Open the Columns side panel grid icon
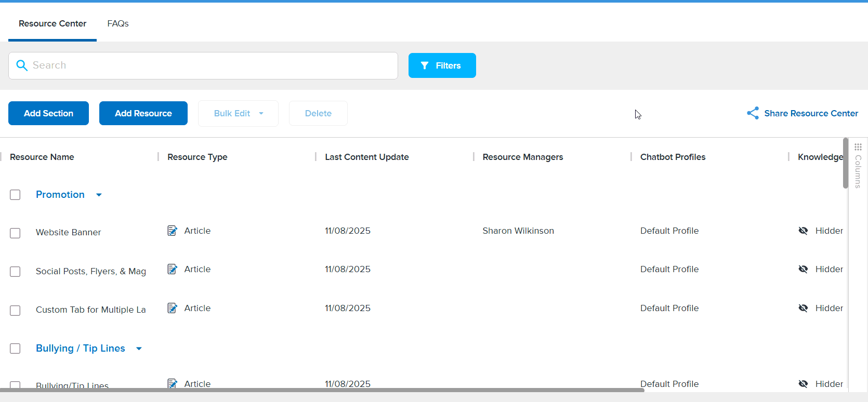The image size is (868, 402). [858, 147]
